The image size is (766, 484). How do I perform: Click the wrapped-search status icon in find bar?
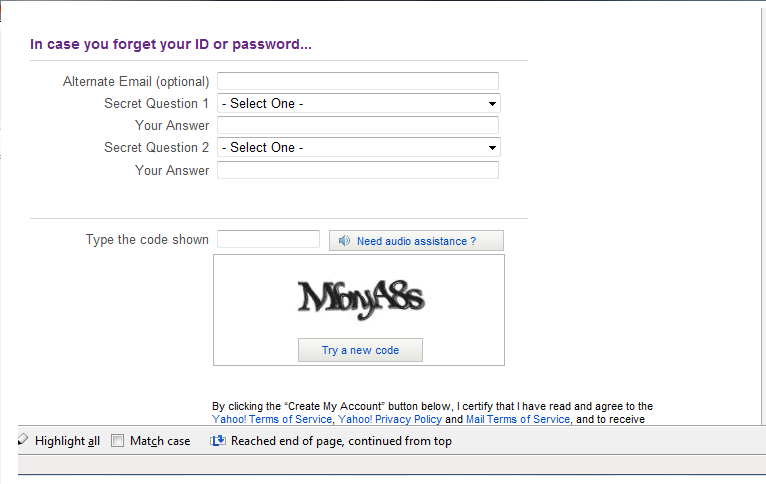coord(217,441)
